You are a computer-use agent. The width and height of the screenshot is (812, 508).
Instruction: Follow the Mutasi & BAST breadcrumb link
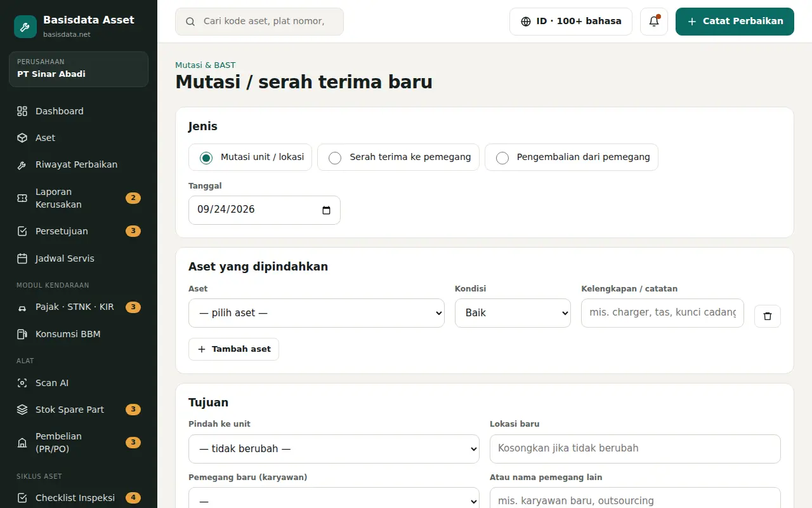tap(206, 65)
